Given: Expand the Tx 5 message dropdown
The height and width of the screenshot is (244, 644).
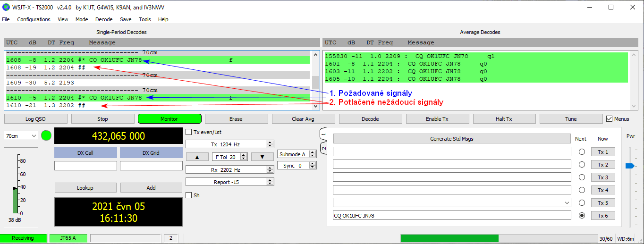Looking at the screenshot, I should click(567, 203).
